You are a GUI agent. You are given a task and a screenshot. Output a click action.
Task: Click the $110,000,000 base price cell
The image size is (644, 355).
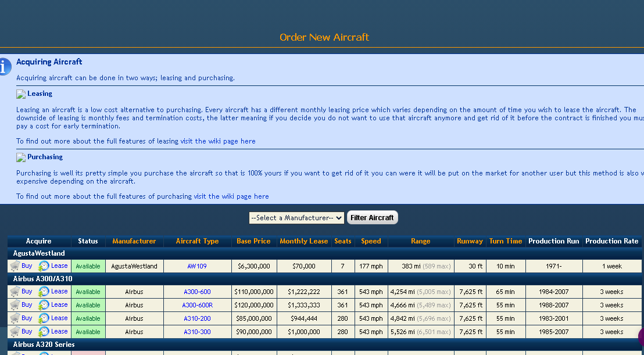click(x=254, y=292)
